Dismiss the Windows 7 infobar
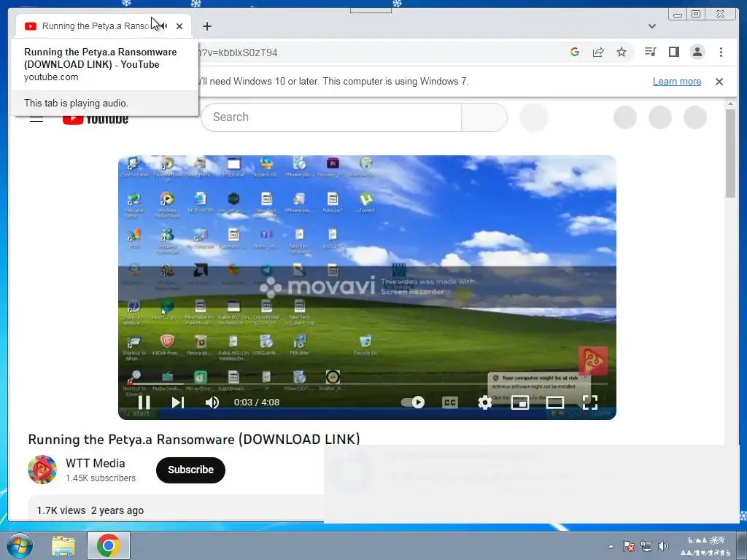747x560 pixels. [x=719, y=82]
